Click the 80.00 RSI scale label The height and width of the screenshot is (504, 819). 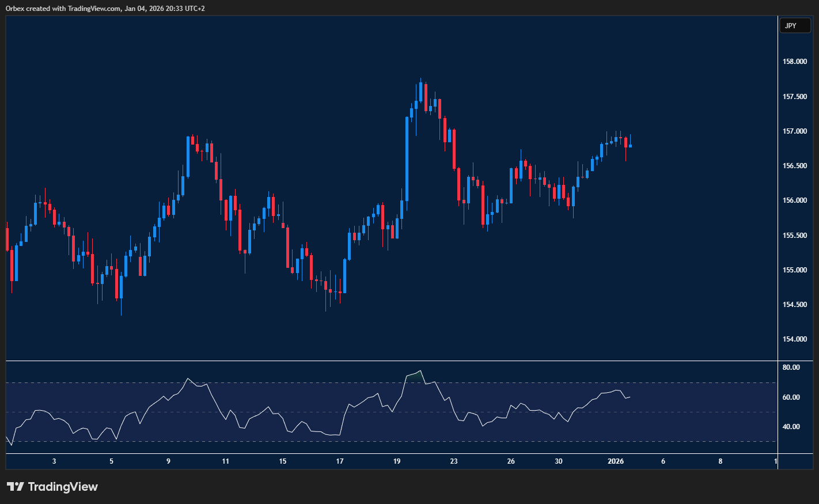pos(791,367)
